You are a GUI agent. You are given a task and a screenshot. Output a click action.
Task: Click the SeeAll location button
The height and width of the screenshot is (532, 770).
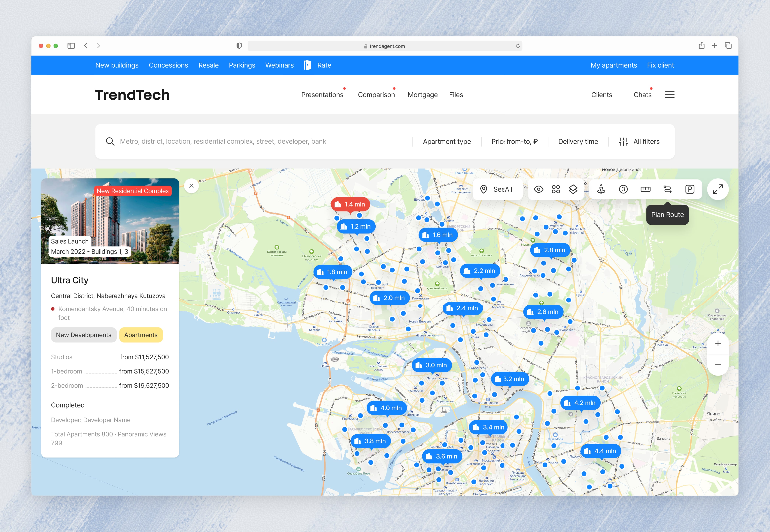click(x=498, y=189)
